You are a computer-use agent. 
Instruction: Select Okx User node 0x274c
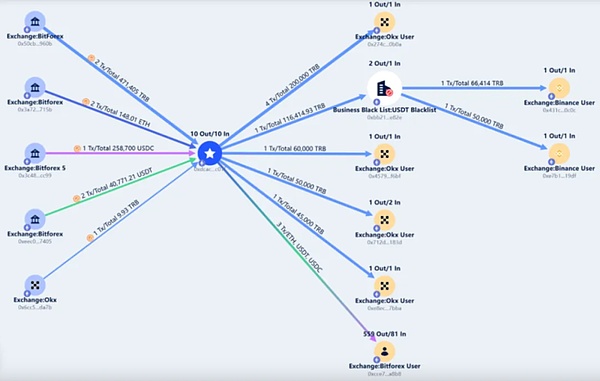384,22
